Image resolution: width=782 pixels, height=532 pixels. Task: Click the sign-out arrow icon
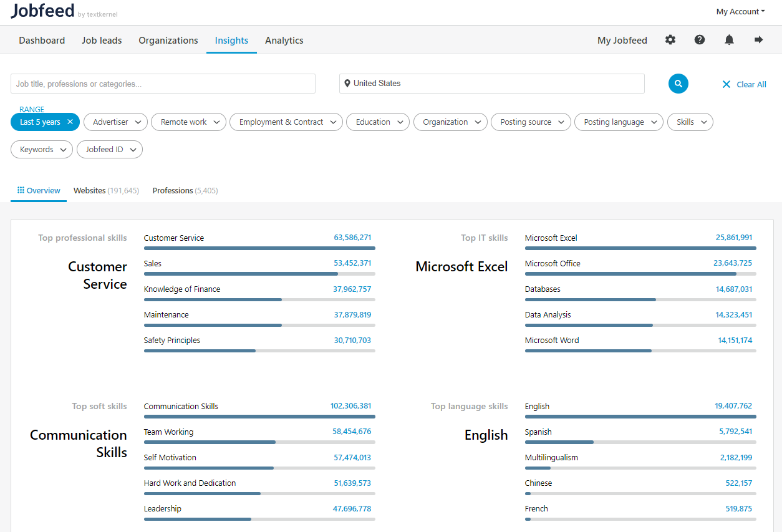[758, 39]
